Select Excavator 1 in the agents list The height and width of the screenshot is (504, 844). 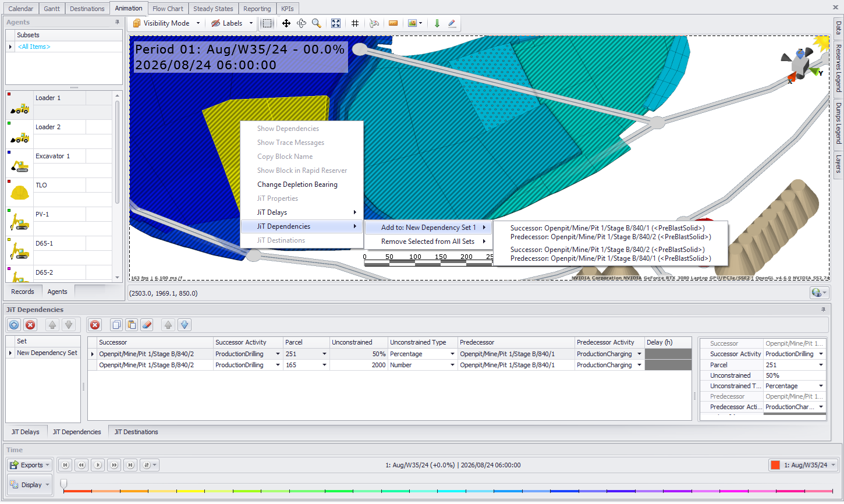[52, 156]
